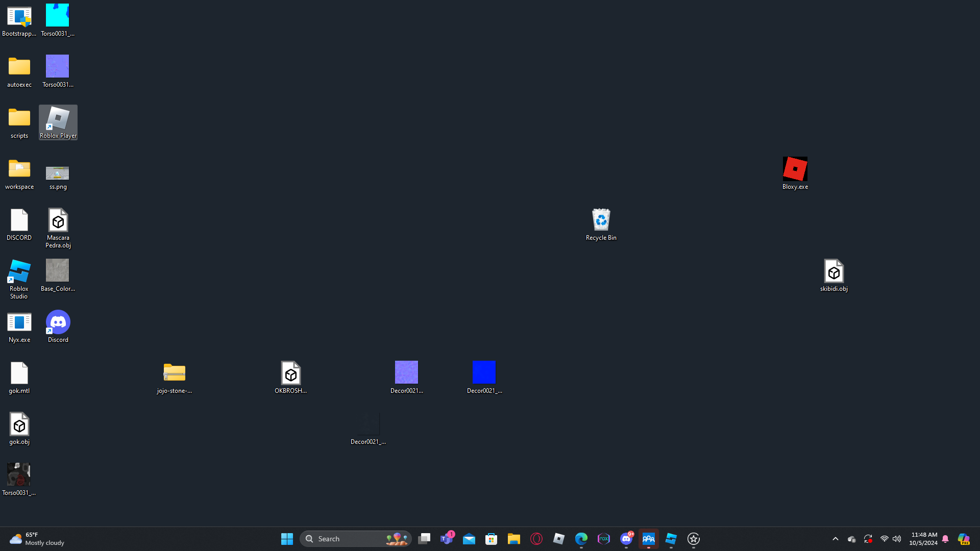The image size is (980, 551).
Task: Open the Windows Start menu
Action: coord(287,539)
